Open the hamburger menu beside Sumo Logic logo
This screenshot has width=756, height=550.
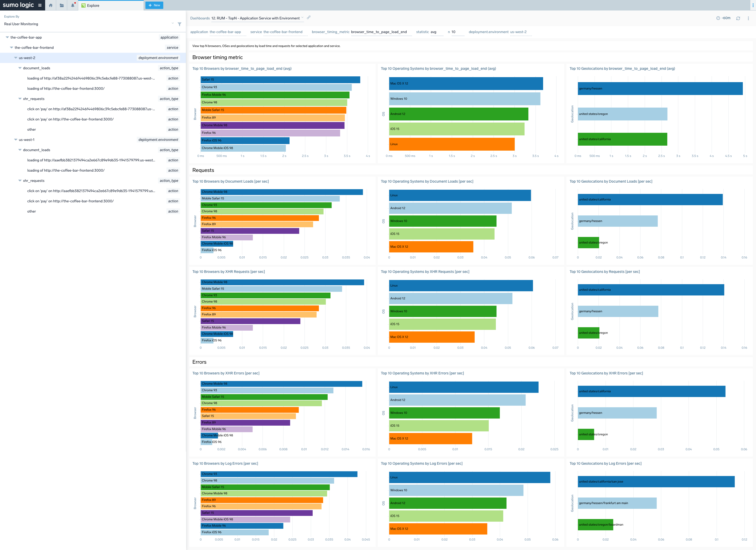[40, 5]
